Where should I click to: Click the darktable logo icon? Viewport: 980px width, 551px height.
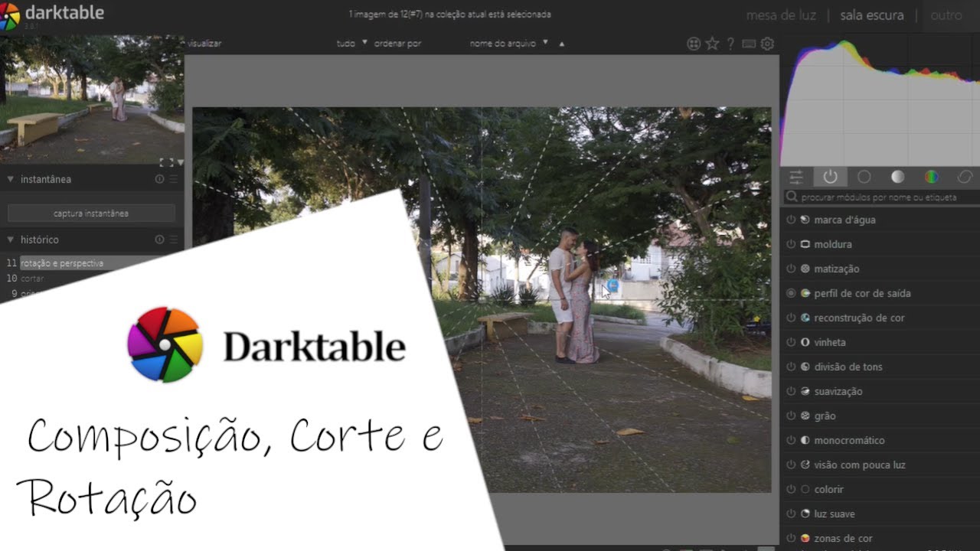[x=10, y=15]
